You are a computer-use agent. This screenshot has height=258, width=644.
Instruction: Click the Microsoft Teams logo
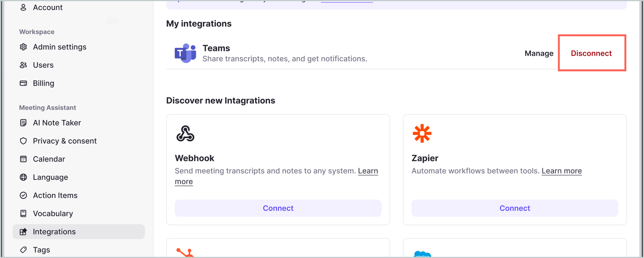185,53
